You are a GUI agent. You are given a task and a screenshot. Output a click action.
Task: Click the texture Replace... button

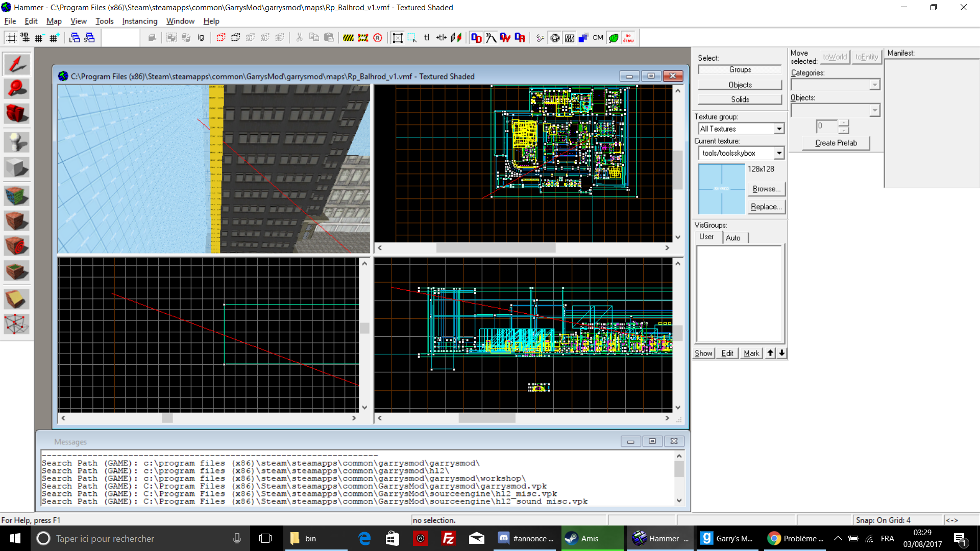[767, 207]
